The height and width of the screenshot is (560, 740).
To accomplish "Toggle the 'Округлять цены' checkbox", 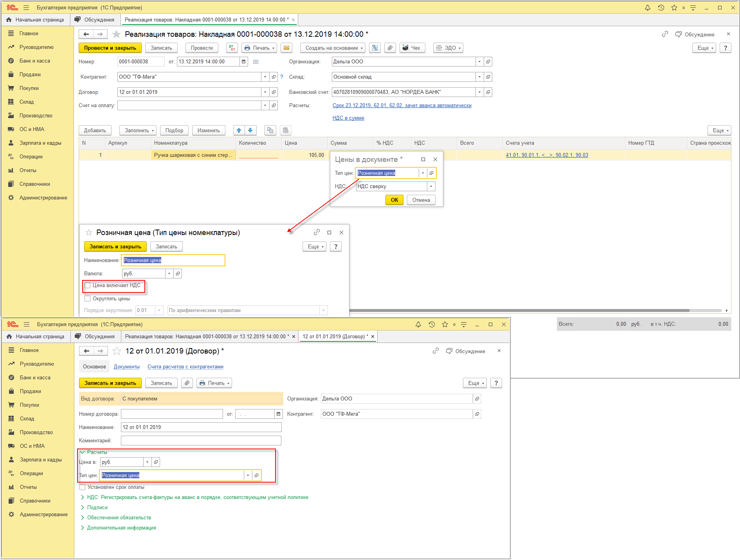I will 88,299.
